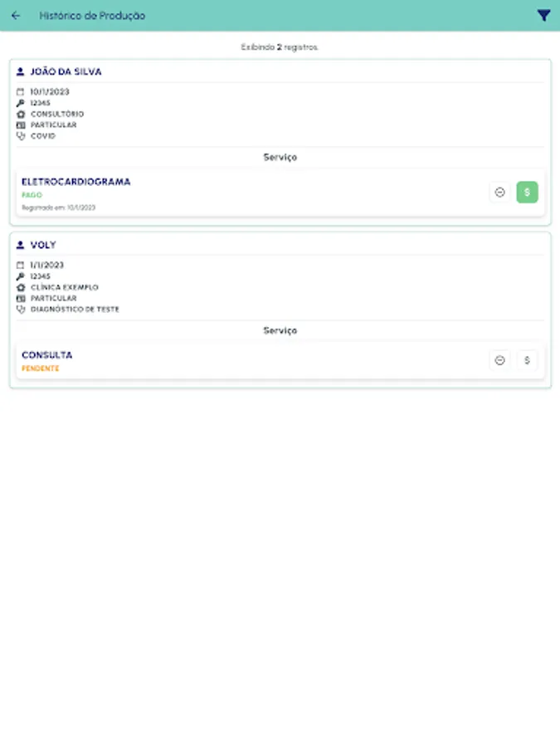Select the CONSULTA service card
Image resolution: width=560 pixels, height=747 pixels.
pos(249,360)
